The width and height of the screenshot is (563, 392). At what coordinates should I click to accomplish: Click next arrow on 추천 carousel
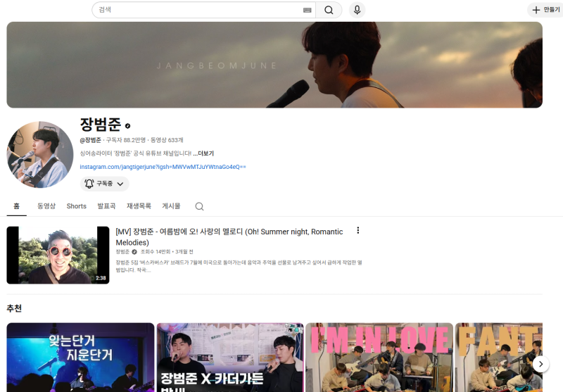[540, 364]
